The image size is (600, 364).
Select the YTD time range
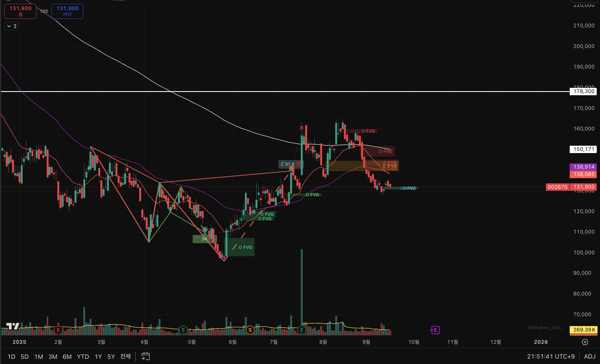click(x=83, y=357)
